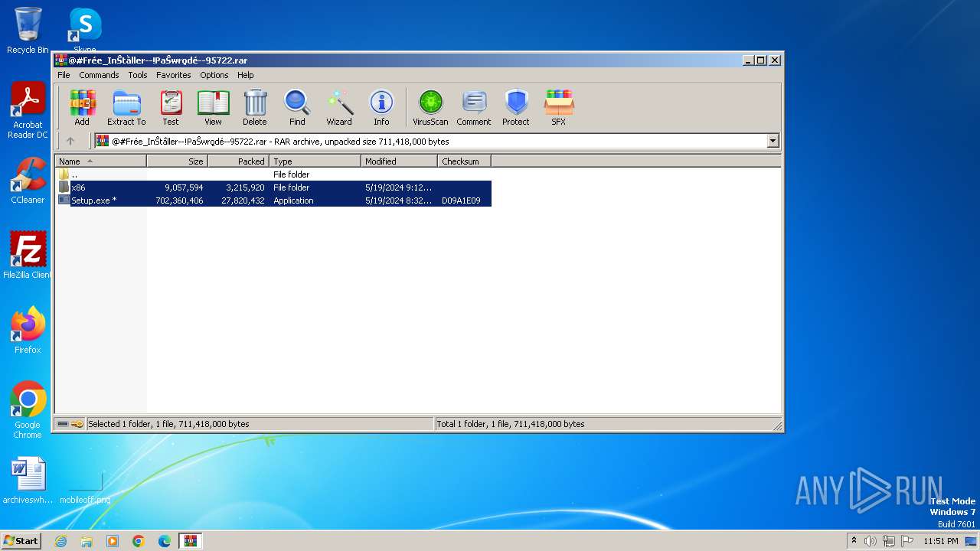This screenshot has width=980, height=551.
Task: Sort by Type column header
Action: (315, 161)
